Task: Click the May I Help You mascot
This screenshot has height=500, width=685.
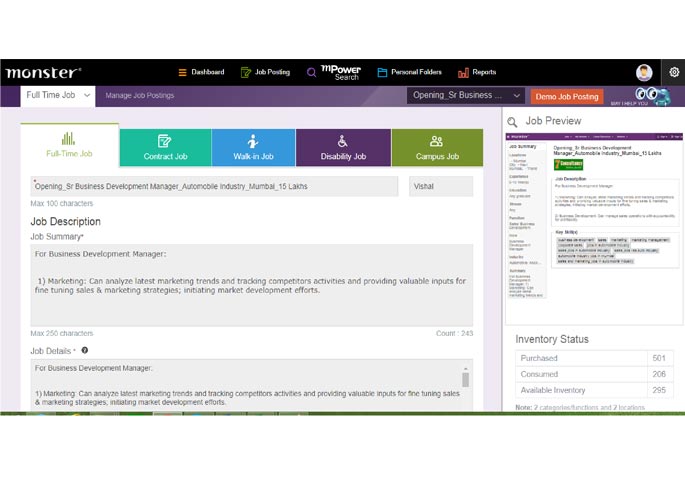Action: (x=653, y=96)
